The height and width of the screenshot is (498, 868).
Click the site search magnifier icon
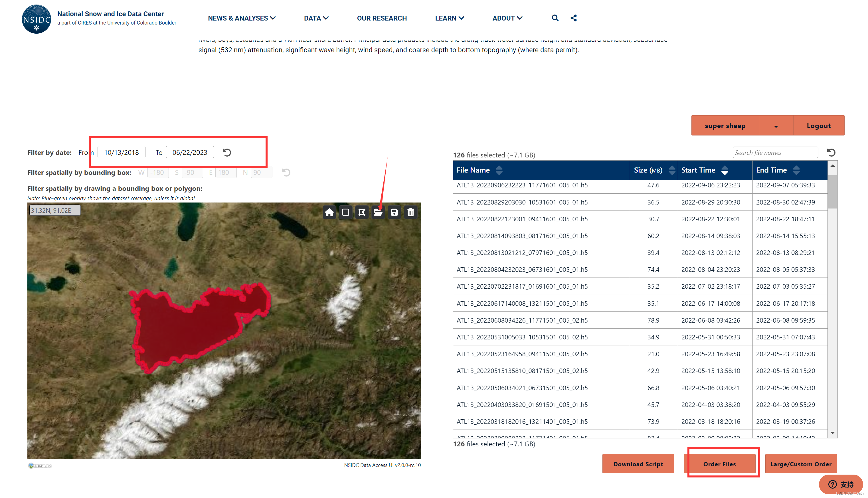(555, 18)
